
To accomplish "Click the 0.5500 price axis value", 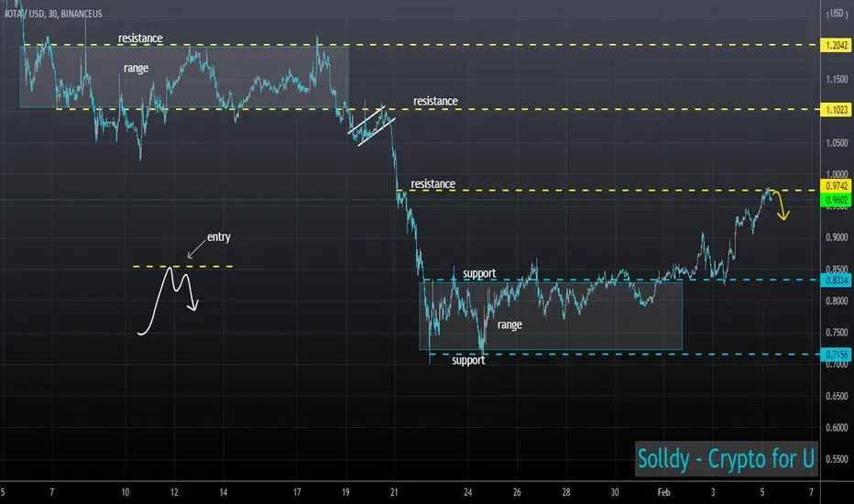I will click(x=837, y=459).
